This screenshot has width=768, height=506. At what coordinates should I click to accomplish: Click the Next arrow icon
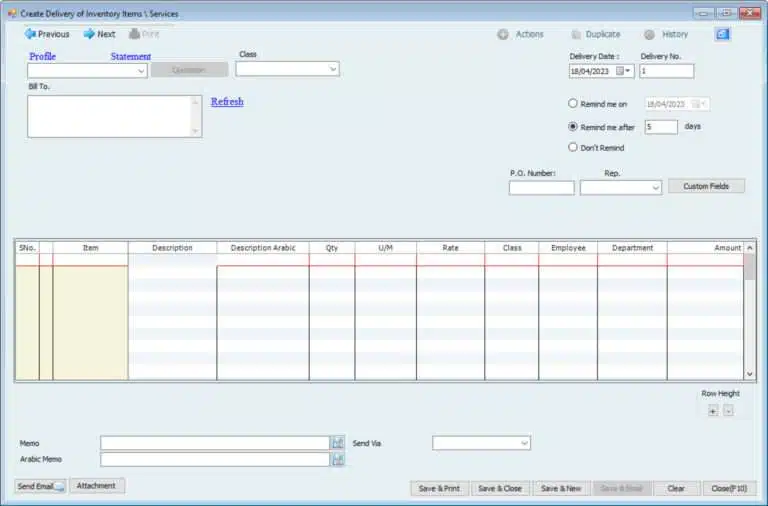[89, 34]
